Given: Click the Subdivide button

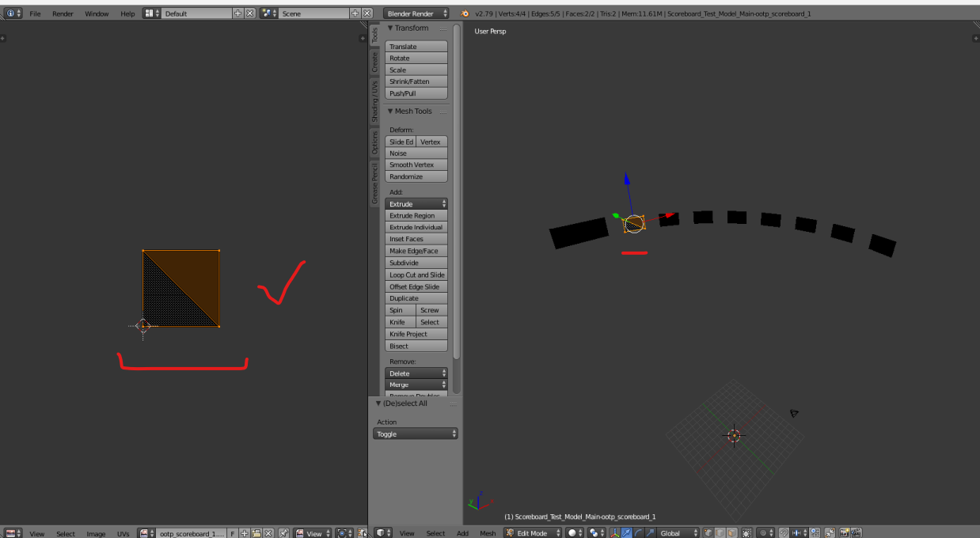Looking at the screenshot, I should 416,263.
